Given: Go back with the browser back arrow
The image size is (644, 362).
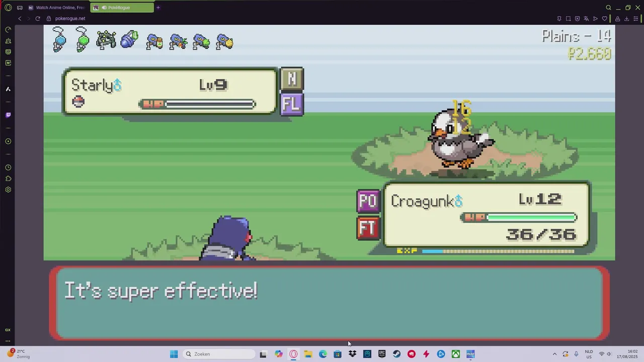Looking at the screenshot, I should [x=20, y=19].
